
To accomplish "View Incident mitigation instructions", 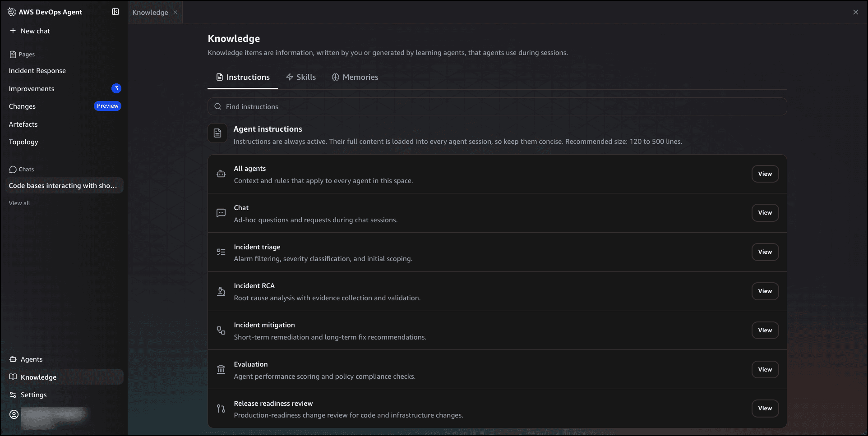I will point(765,330).
